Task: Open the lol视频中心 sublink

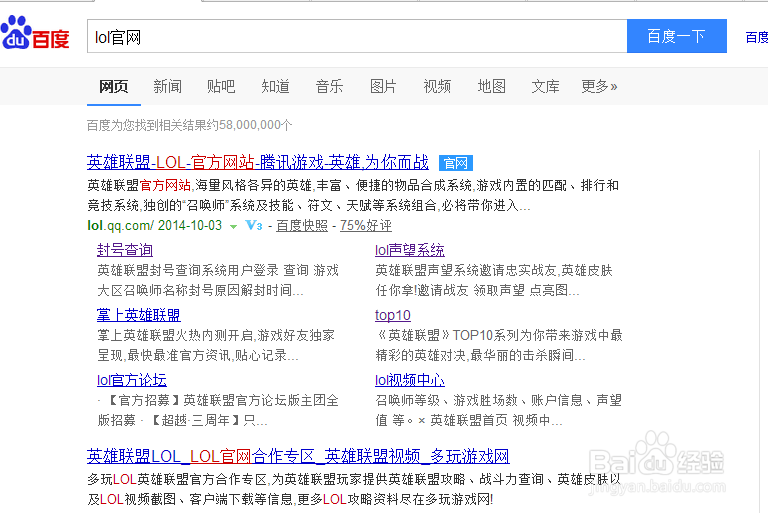Action: [409, 380]
